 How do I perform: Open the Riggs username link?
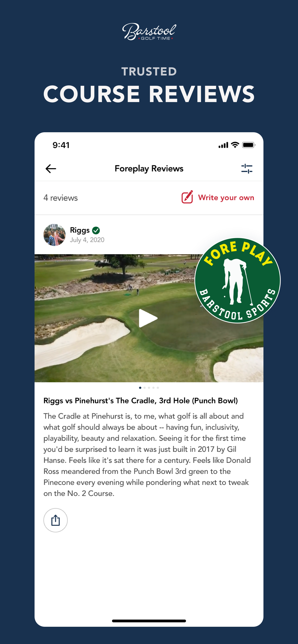(x=80, y=230)
